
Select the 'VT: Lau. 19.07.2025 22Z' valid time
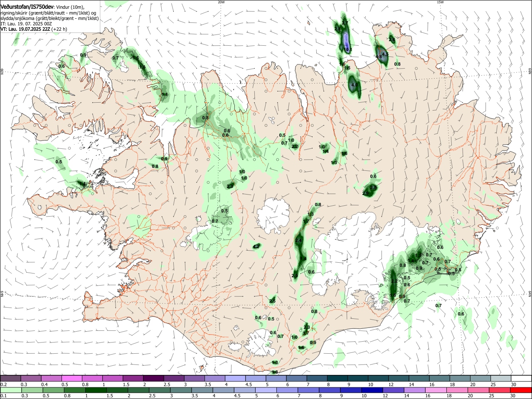pos(25,29)
